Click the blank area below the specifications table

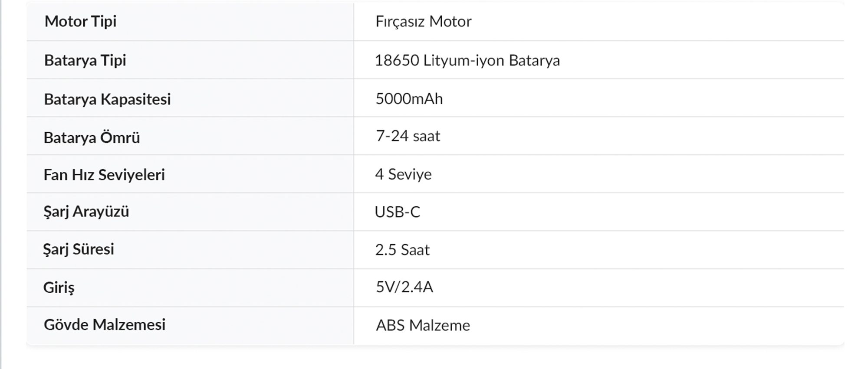click(434, 358)
